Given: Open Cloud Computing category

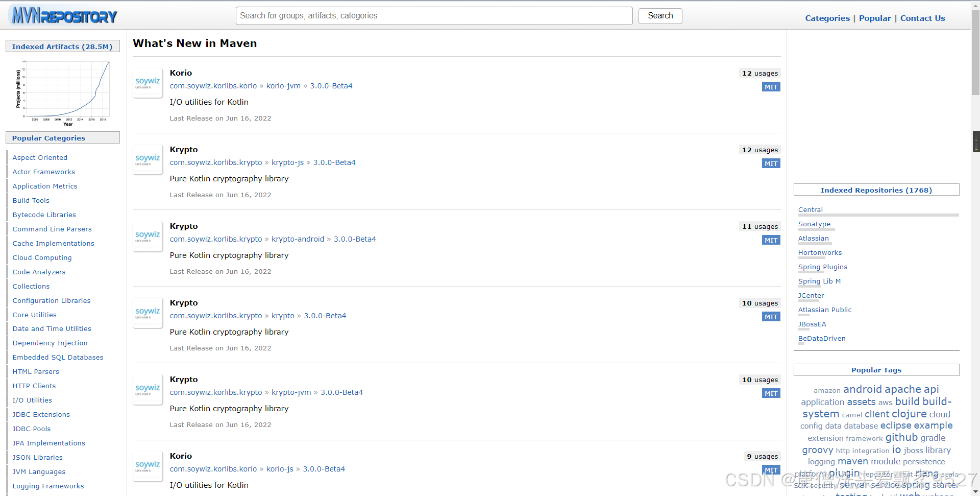Looking at the screenshot, I should pos(42,258).
